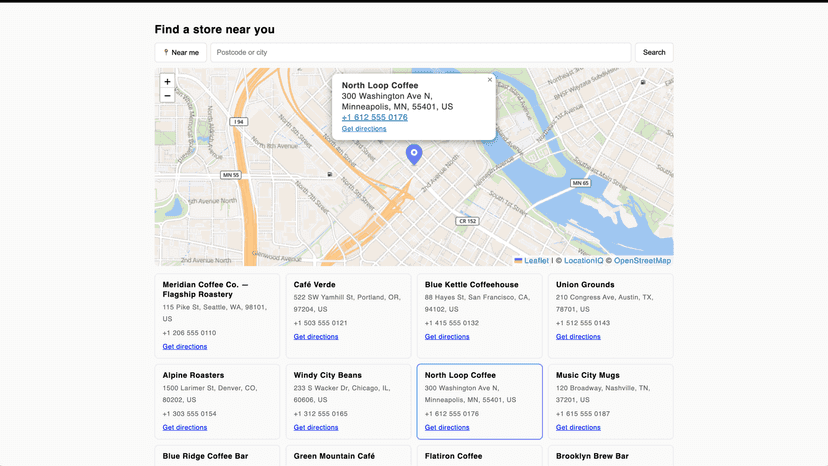828x466 pixels.
Task: Get directions to Meridian Coffee Co. Flagship Roastery
Action: tap(185, 347)
